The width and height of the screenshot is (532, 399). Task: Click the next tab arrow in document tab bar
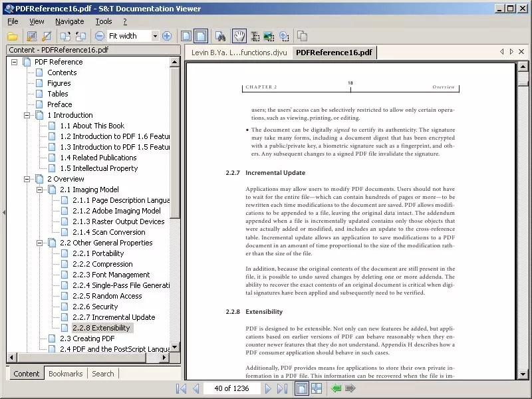[511, 52]
